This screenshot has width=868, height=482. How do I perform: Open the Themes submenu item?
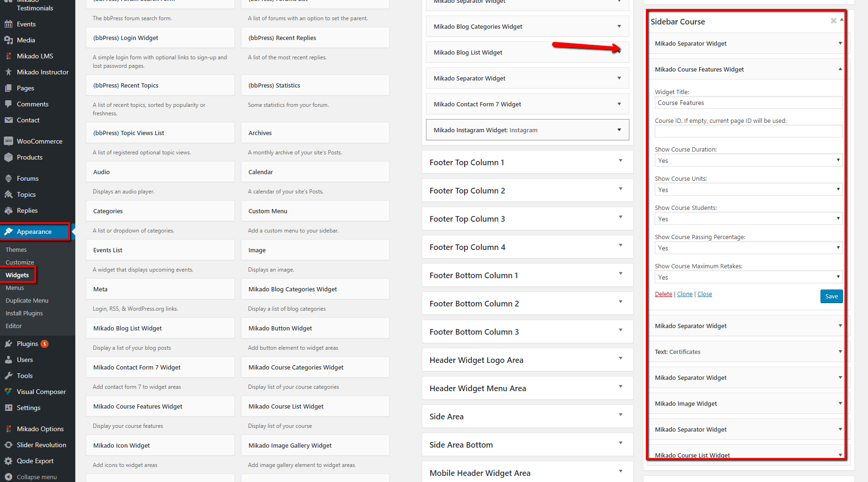[16, 250]
